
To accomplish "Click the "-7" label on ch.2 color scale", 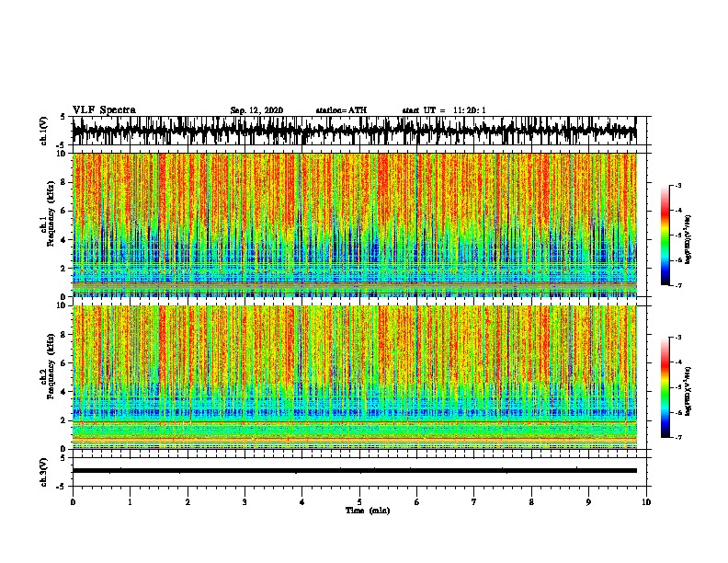I will point(677,438).
